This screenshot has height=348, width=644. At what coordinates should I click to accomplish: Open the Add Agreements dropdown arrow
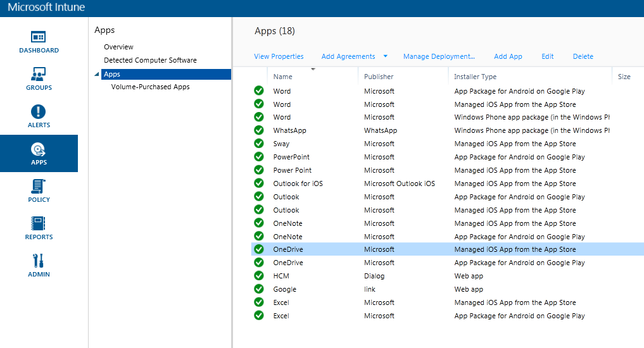[385, 56]
